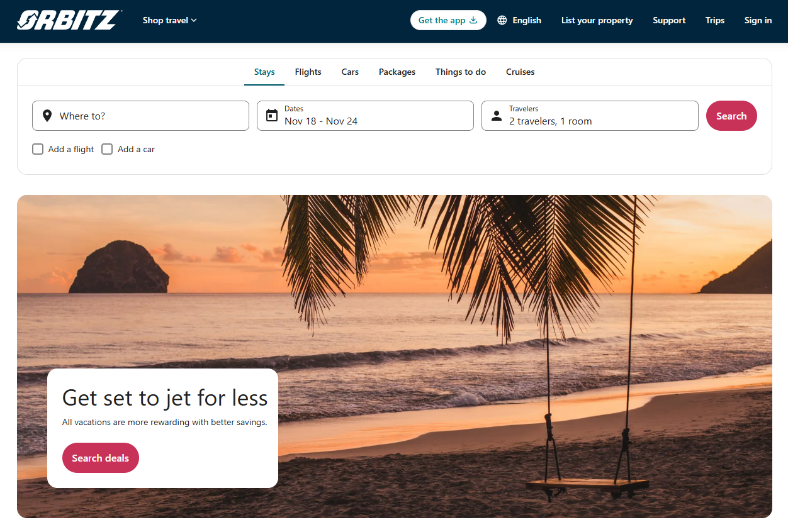Click the calendar icon in Dates field
Screen dimensions: 788x532
coord(271,116)
